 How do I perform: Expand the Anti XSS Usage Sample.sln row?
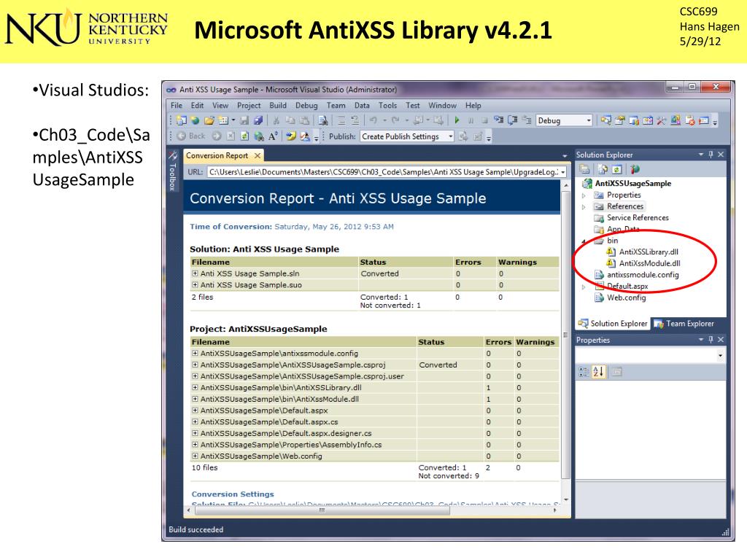pyautogui.click(x=195, y=273)
